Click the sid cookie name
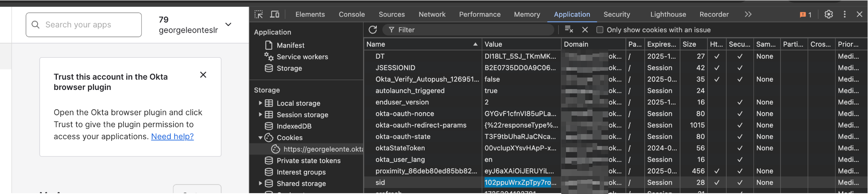The width and height of the screenshot is (868, 194). [380, 182]
